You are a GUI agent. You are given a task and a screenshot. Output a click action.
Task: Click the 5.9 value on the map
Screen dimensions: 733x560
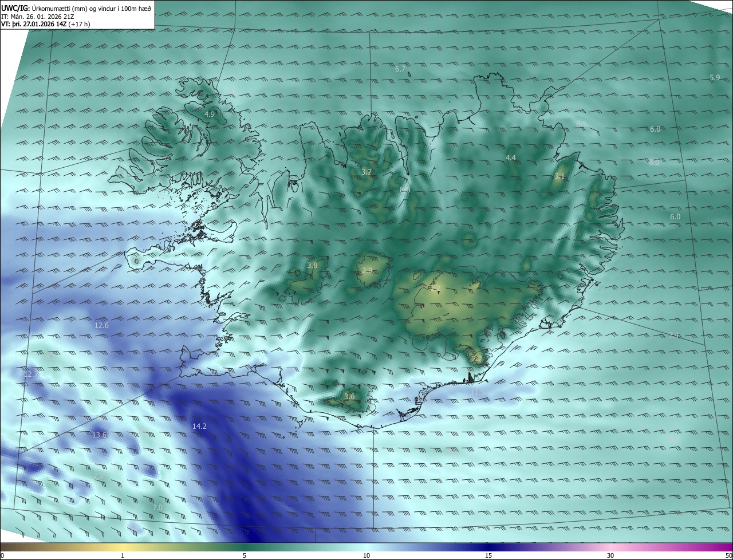click(x=715, y=77)
